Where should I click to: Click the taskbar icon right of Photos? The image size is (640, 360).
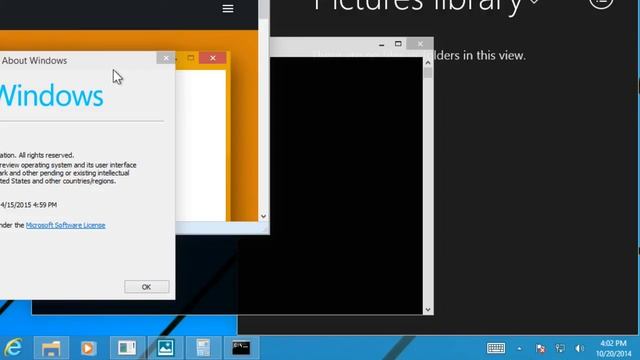(x=203, y=348)
